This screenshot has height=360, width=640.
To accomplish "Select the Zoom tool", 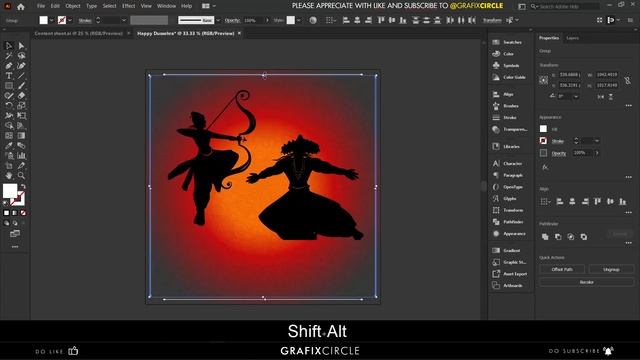I will 21,176.
